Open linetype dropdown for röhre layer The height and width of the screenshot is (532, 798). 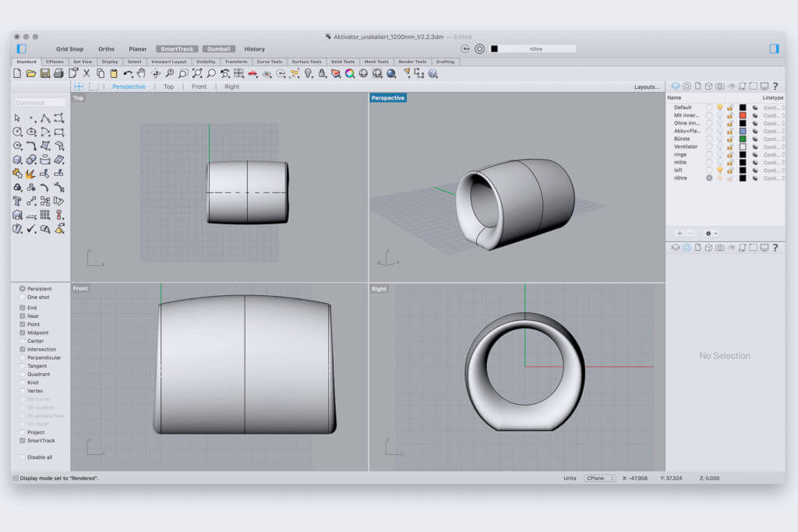click(x=774, y=178)
